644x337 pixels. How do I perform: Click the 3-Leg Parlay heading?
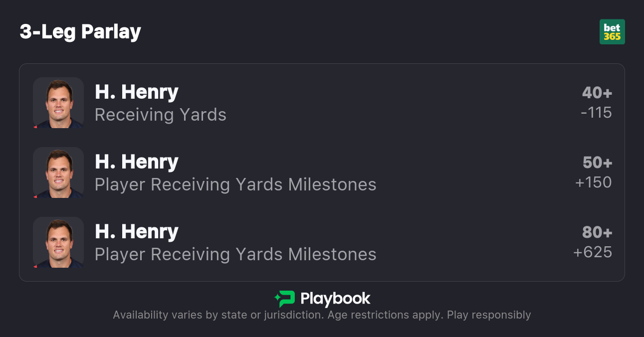point(80,32)
